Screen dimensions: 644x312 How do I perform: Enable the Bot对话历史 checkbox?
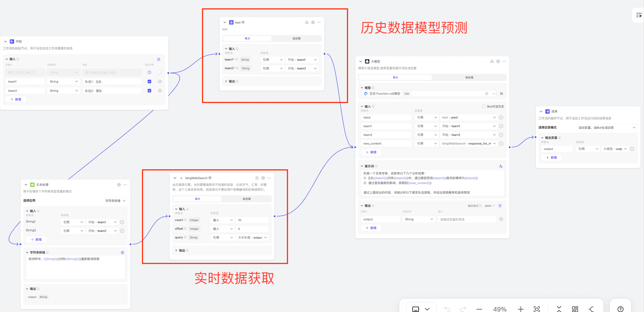coord(484,106)
